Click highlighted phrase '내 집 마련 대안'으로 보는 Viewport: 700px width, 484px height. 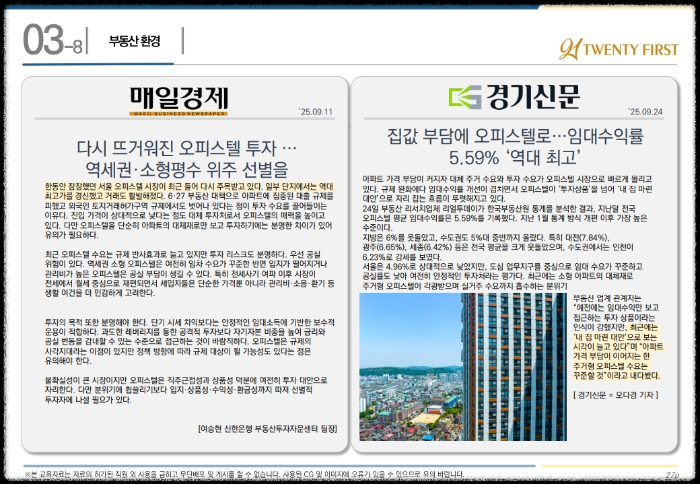click(x=615, y=337)
